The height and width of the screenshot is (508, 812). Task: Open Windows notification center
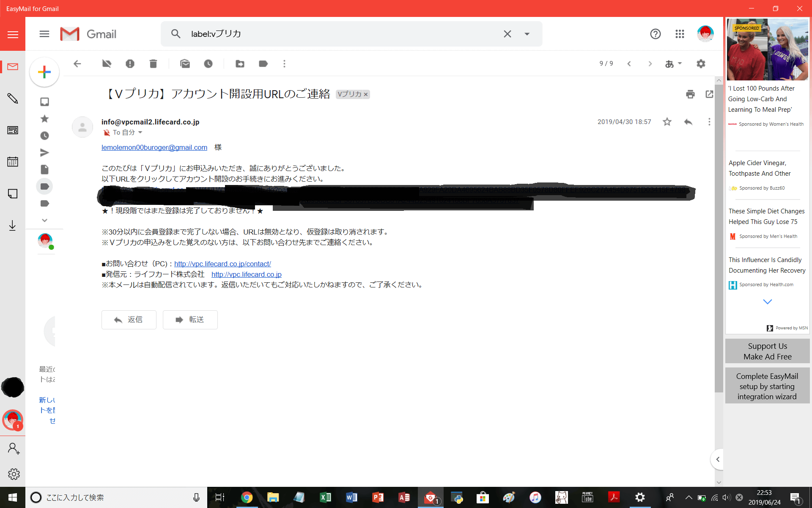796,498
